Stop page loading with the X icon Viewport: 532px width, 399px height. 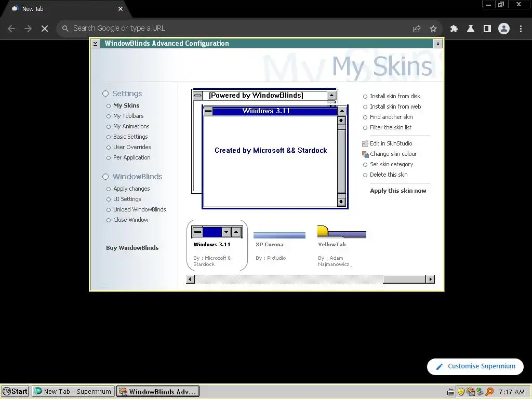45,29
